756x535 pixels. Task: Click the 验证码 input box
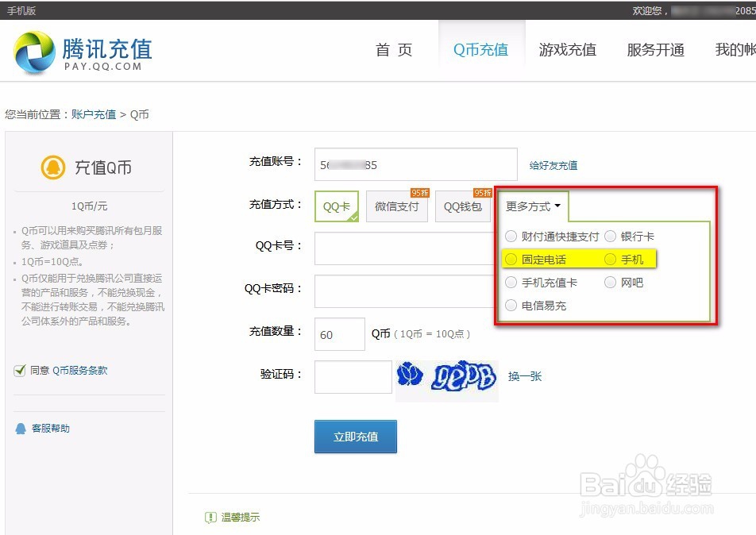tap(353, 377)
